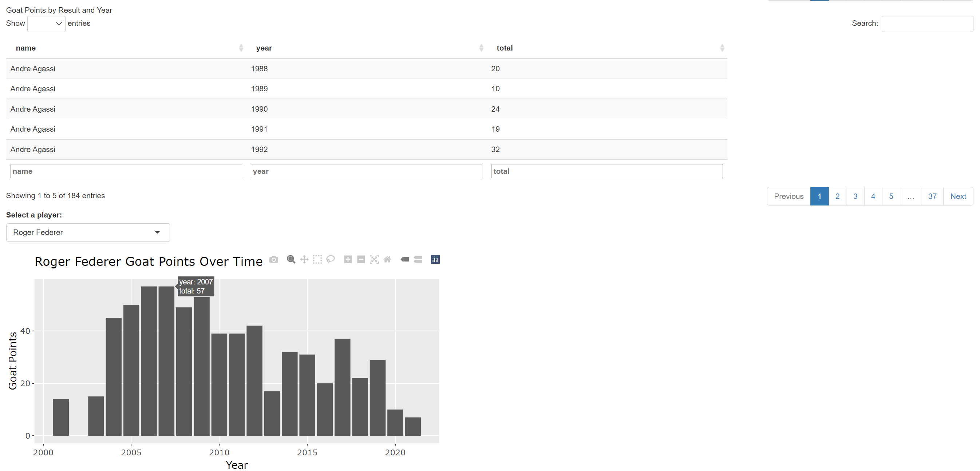Click the download/save icon on chart toolbar
Screen dimensions: 980x471
tap(273, 259)
